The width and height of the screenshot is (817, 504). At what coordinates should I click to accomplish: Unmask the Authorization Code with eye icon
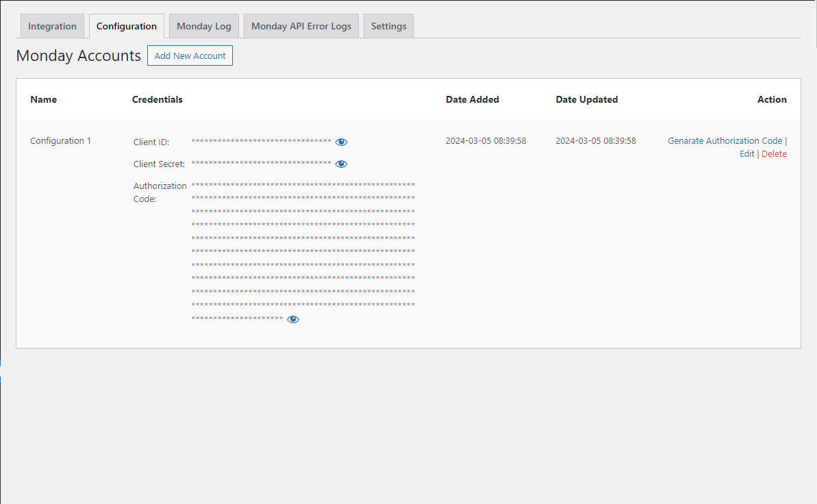point(293,320)
